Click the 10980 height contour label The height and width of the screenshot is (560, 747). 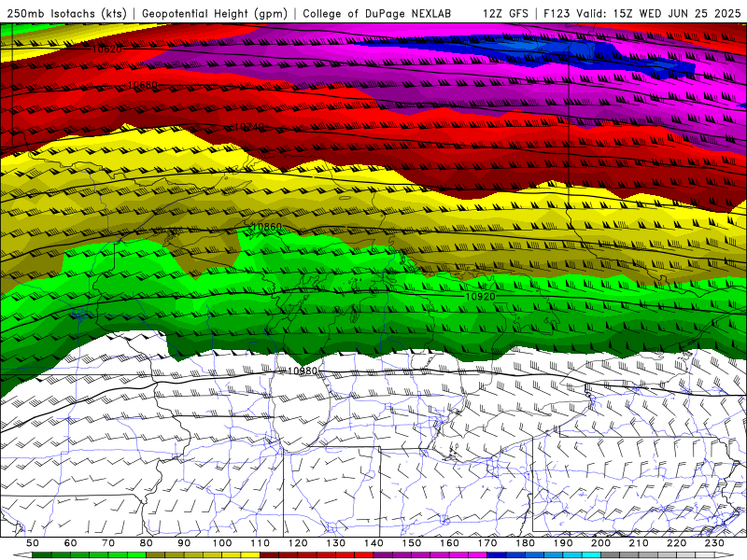click(303, 371)
